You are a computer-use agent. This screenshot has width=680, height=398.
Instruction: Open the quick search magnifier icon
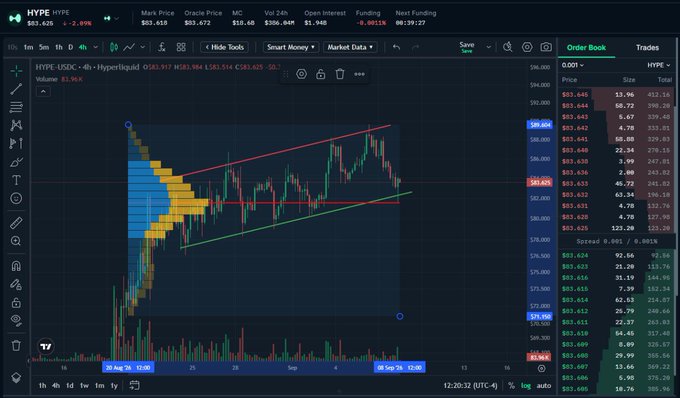coord(507,47)
